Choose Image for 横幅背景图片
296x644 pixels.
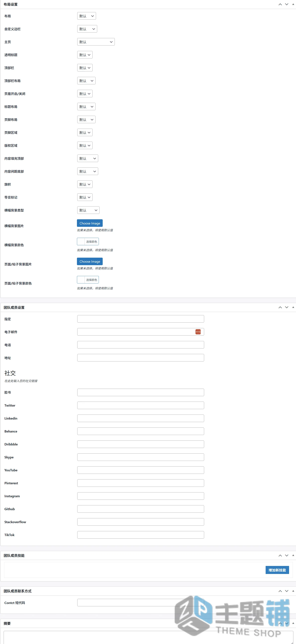click(x=90, y=223)
